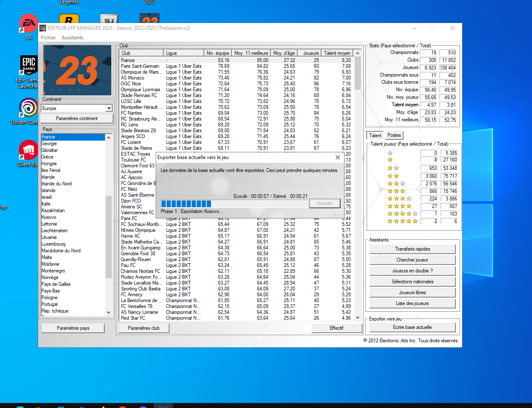
Task: Sort by Moy. d'âge column header
Action: [x=284, y=53]
